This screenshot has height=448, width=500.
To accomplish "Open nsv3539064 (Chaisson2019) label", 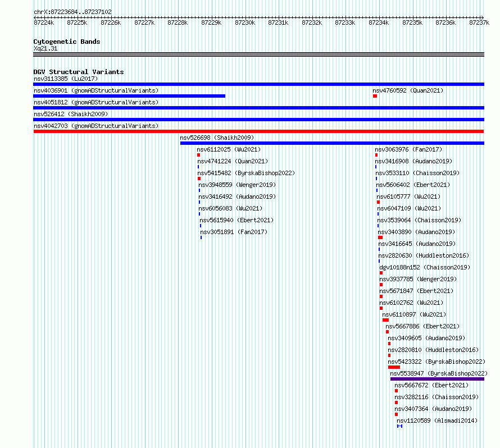I will [x=419, y=220].
